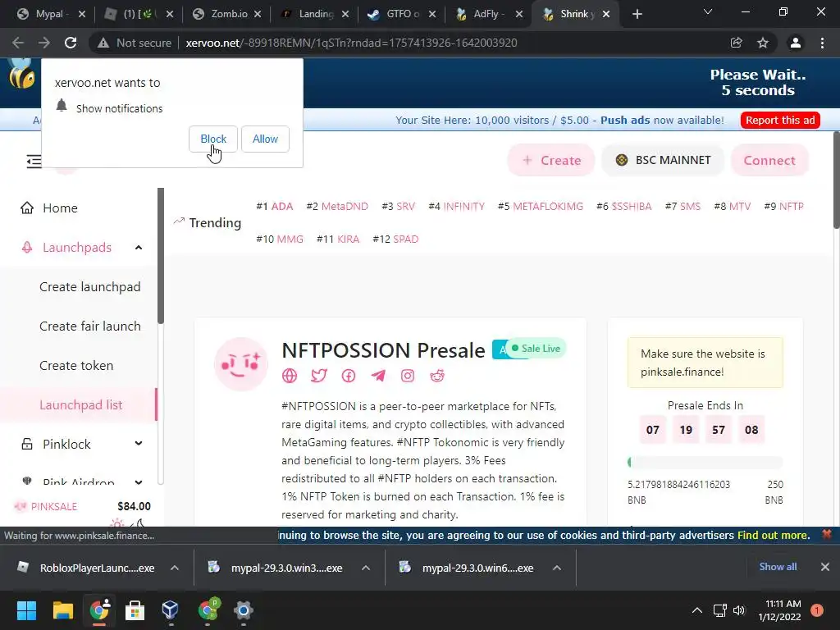Open trending token #12 SPAD
Image resolution: width=840 pixels, height=630 pixels.
click(x=395, y=240)
